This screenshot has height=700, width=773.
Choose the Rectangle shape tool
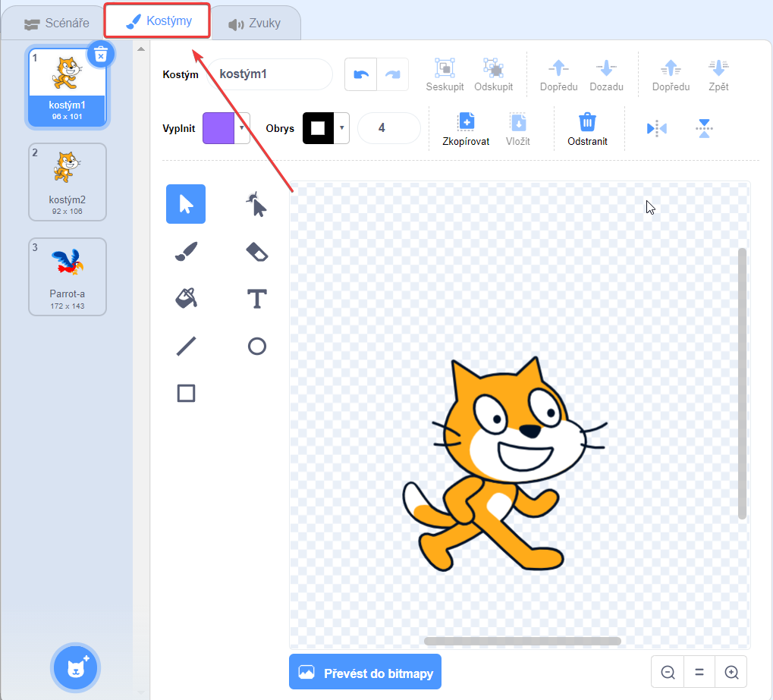(x=185, y=393)
